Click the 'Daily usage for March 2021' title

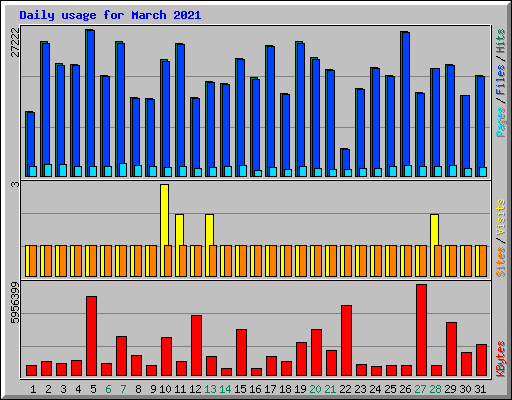click(x=110, y=15)
